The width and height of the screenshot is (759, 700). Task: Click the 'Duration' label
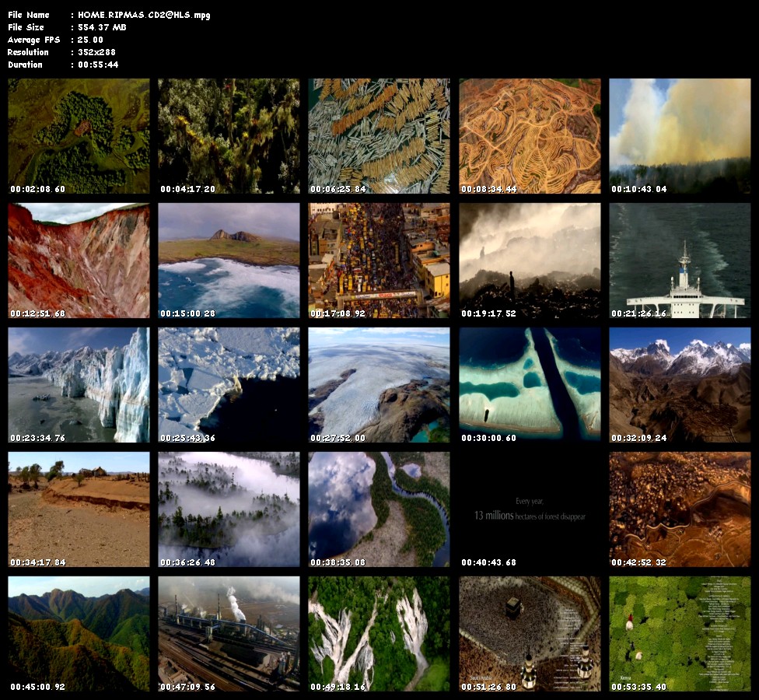25,65
